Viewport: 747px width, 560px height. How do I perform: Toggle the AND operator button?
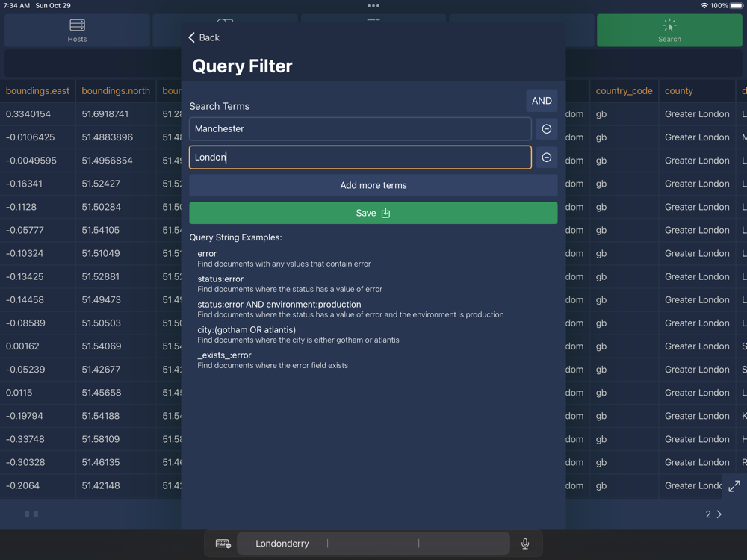coord(542,101)
